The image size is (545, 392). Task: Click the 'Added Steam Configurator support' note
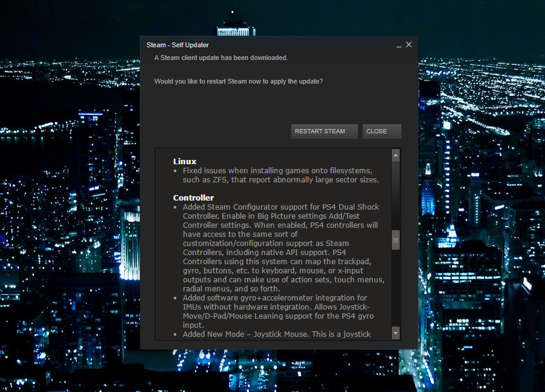pos(283,248)
